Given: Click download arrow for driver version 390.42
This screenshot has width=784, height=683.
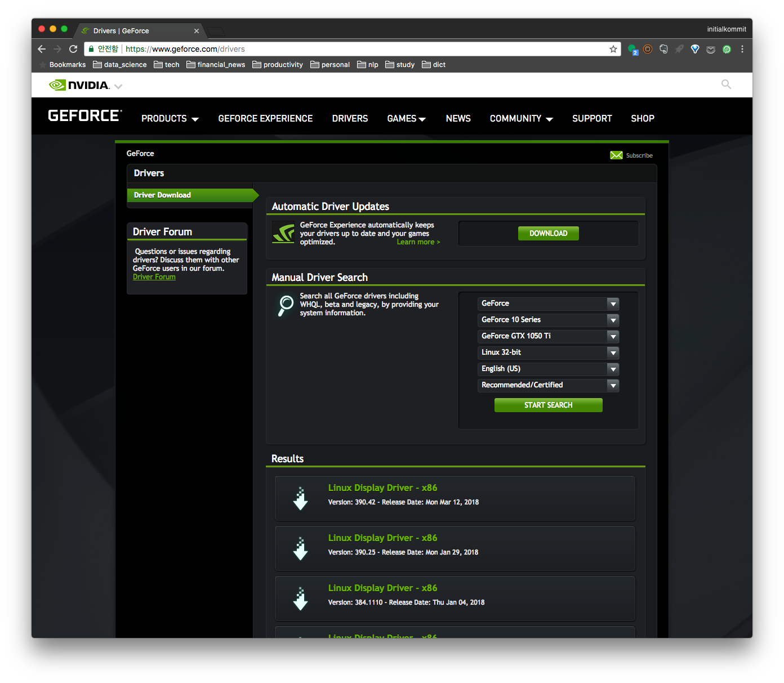Looking at the screenshot, I should [301, 498].
